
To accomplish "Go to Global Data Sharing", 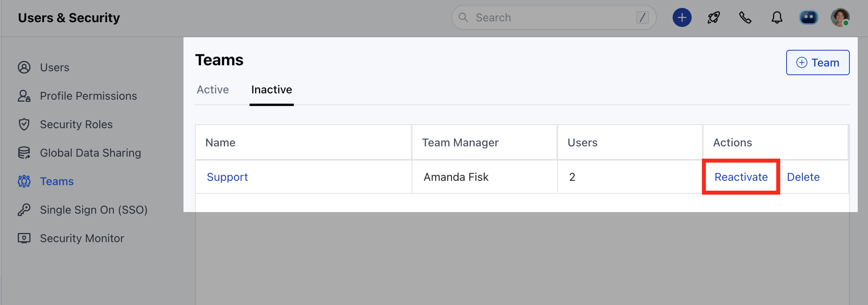I will 90,153.
